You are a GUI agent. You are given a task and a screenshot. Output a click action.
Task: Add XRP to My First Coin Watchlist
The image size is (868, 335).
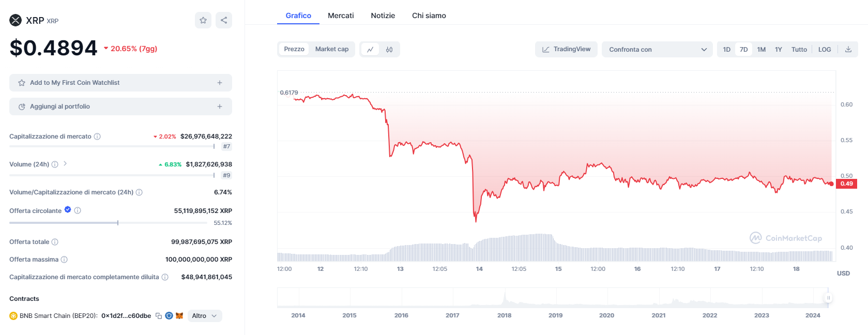120,83
